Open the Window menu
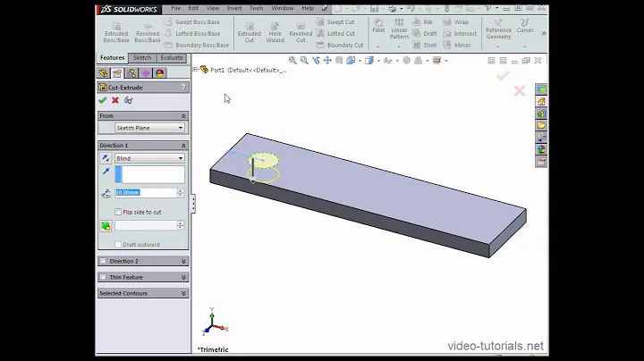 coord(283,8)
